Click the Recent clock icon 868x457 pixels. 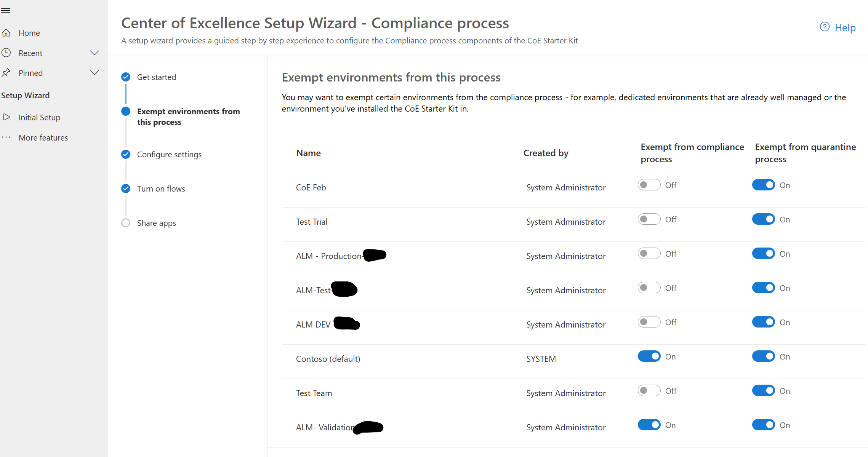[7, 53]
